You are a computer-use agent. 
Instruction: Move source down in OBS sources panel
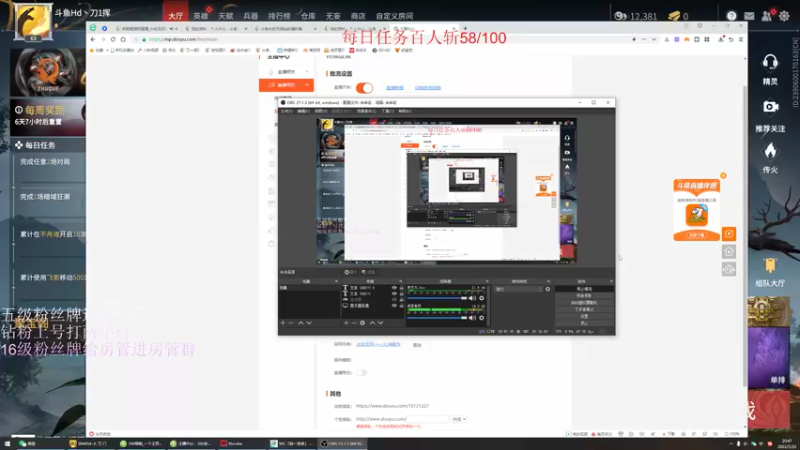tap(381, 323)
